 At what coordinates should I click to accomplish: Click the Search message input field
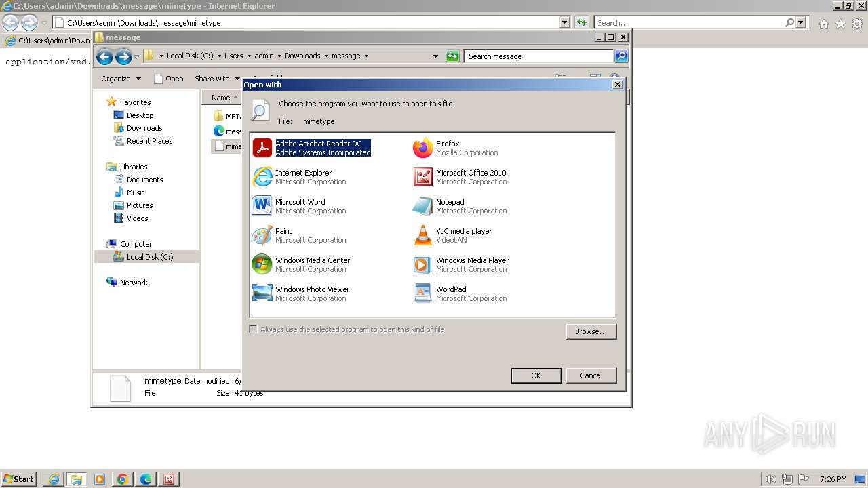pyautogui.click(x=540, y=56)
